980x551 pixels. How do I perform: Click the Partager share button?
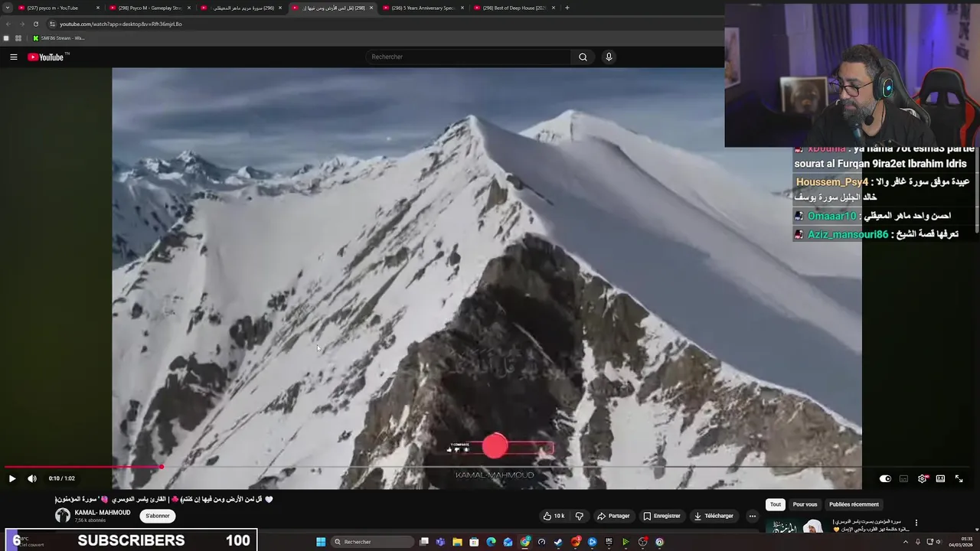tap(613, 516)
